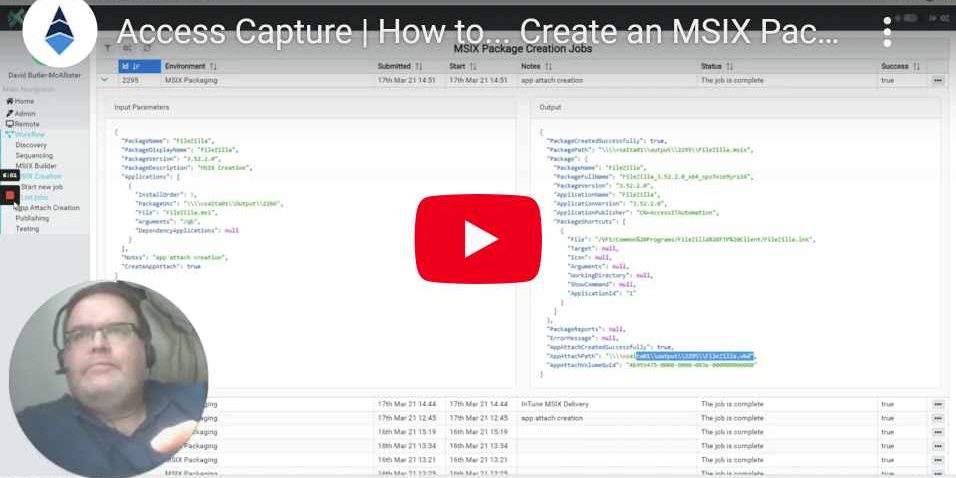Open actions for the 16th Mar 21 13:34 job
Viewport: 956px width, 478px height.
coord(938,446)
